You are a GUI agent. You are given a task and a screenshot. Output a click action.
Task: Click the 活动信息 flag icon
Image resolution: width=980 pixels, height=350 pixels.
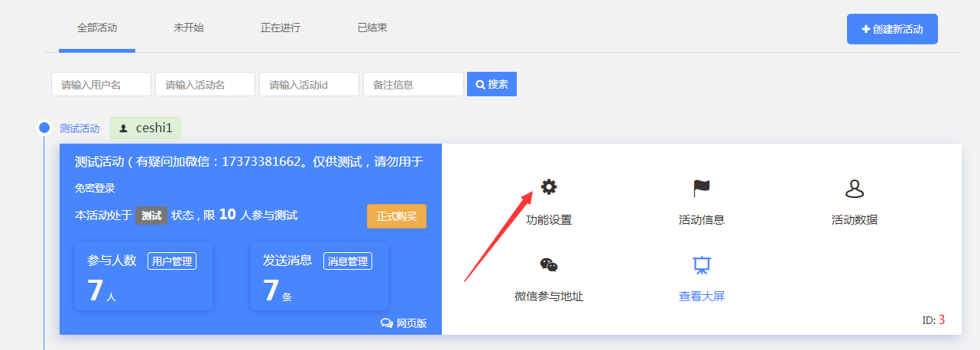(x=701, y=188)
